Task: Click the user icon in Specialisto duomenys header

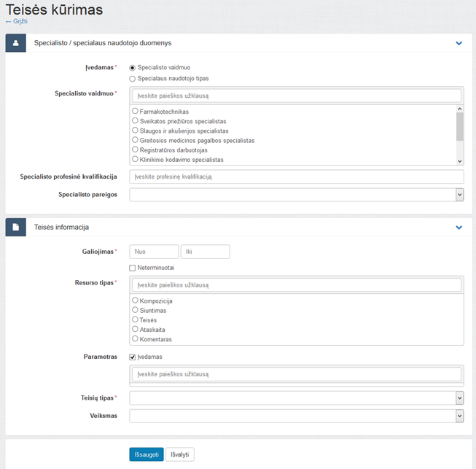Action: tap(16, 43)
